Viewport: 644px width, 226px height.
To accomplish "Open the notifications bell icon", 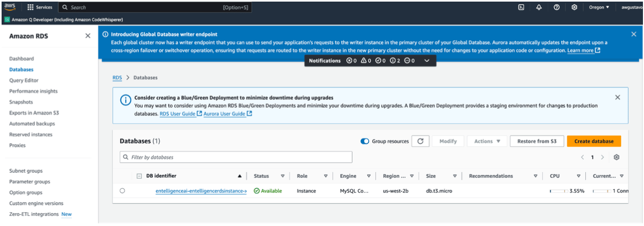I will [539, 7].
